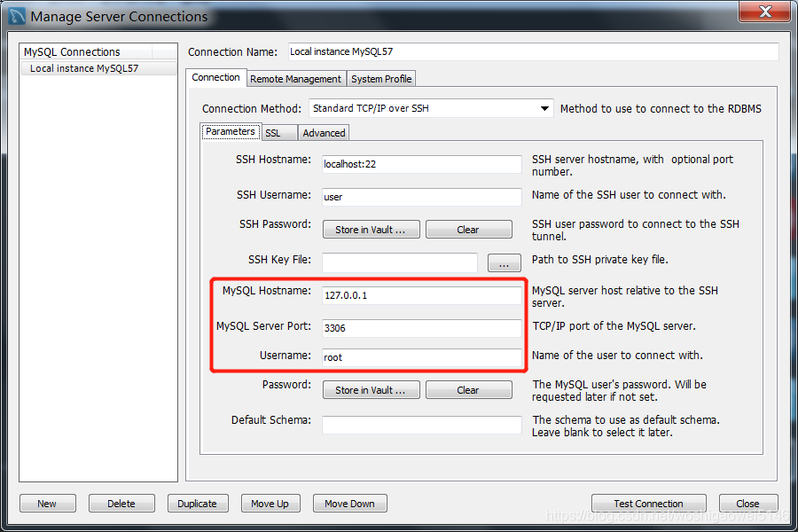Delete the selected connection
The image size is (798, 532).
click(121, 503)
